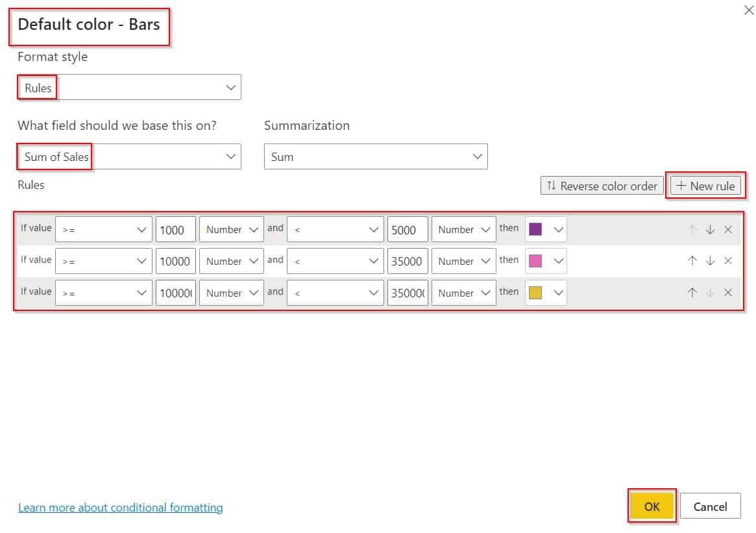The image size is (756, 533).
Task: Move the 10000 rule up
Action: (692, 261)
